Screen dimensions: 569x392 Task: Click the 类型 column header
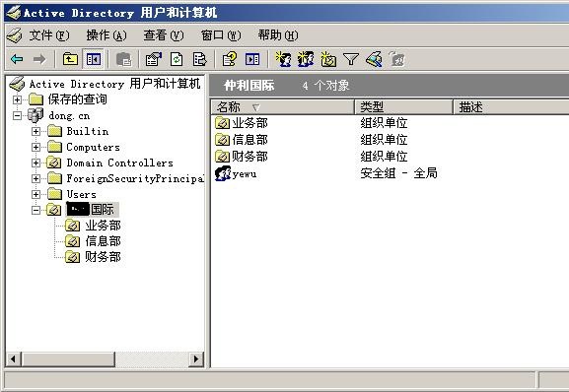pyautogui.click(x=403, y=107)
